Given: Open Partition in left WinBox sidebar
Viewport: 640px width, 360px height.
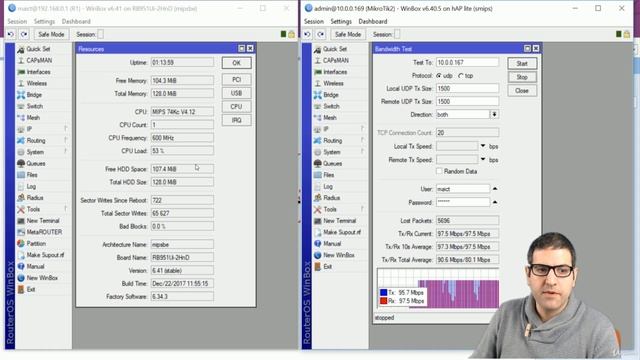Looking at the screenshot, I should pos(36,243).
